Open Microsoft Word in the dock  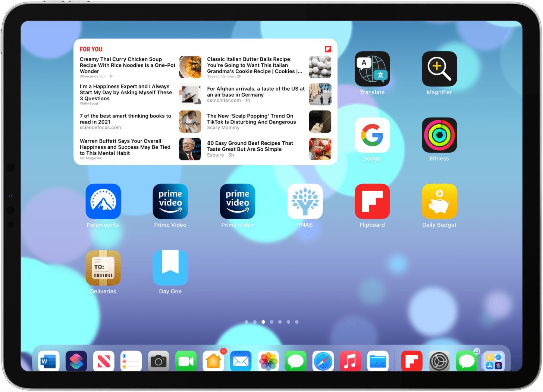tap(49, 361)
